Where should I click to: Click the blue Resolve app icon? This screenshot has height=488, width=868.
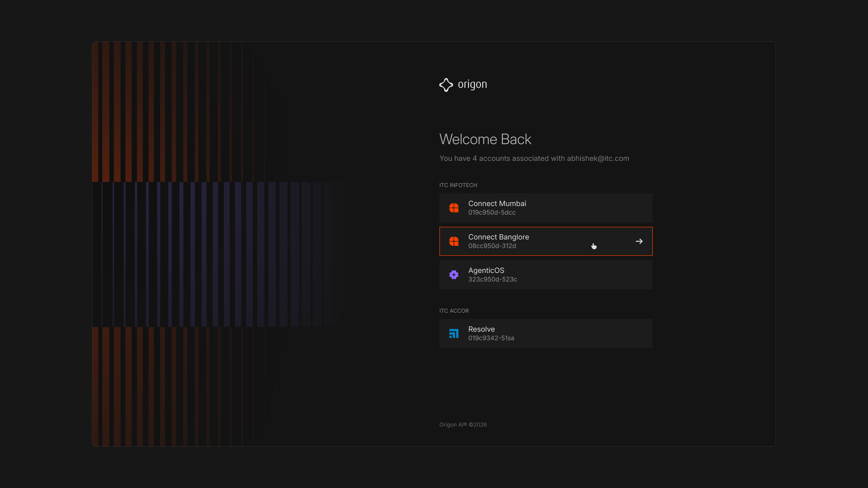click(x=454, y=333)
